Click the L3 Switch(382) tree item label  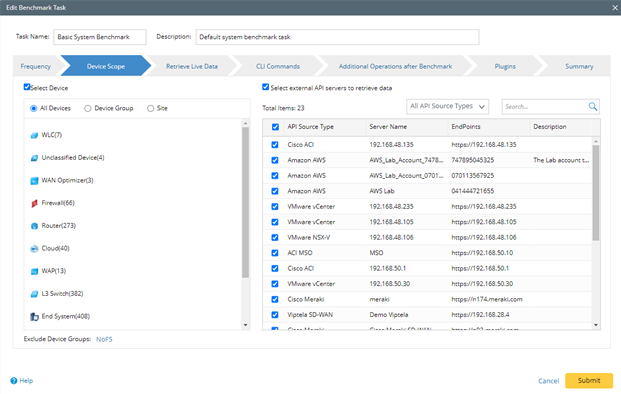[x=62, y=294]
